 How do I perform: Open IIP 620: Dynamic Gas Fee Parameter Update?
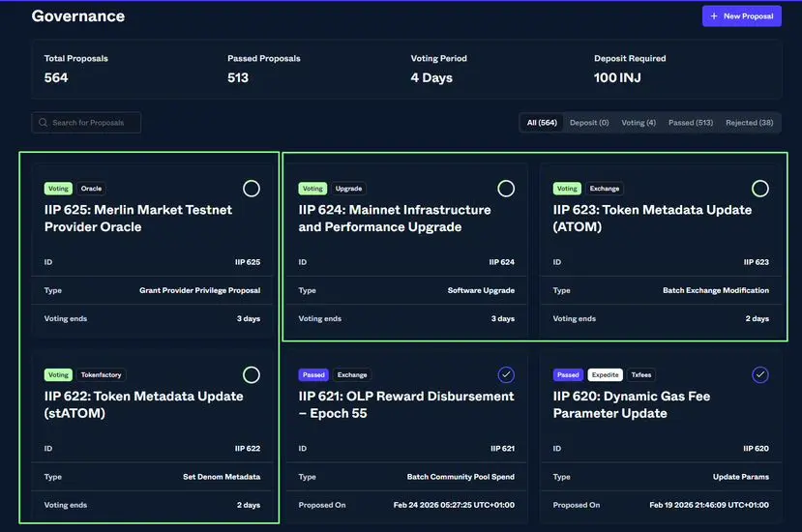coord(631,404)
